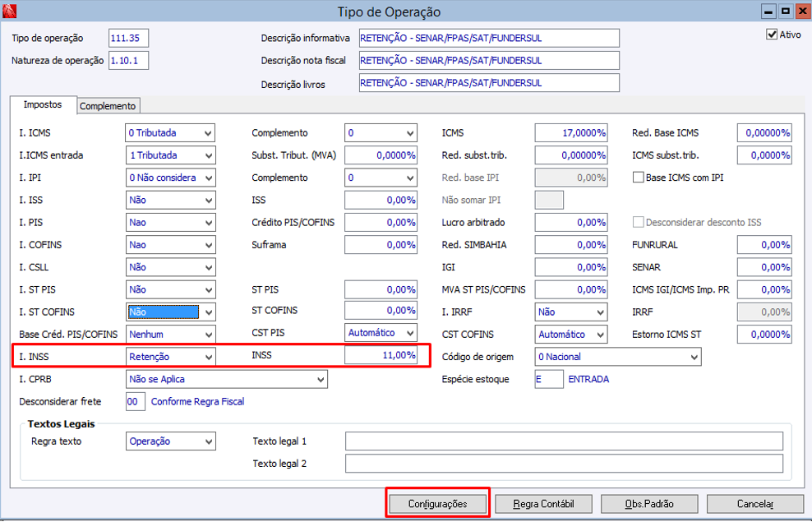
Task: Maximize the Tipo de Operação window
Action: coord(785,11)
